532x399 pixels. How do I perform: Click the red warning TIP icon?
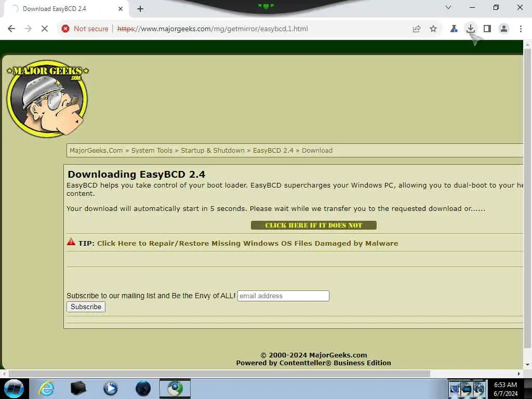[71, 242]
